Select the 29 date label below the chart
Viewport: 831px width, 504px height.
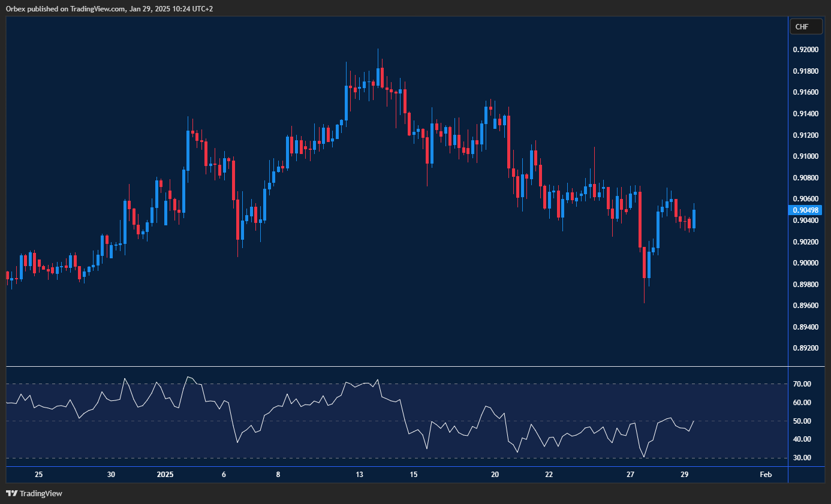[x=684, y=474]
